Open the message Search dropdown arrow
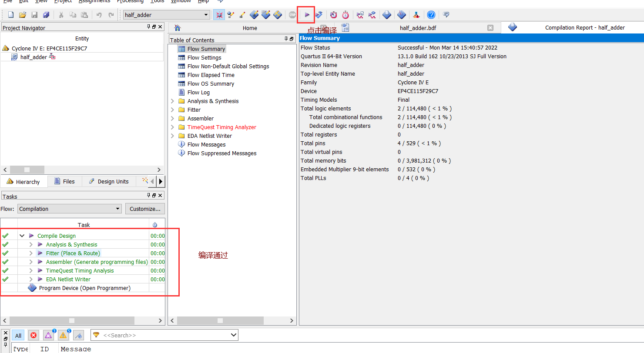Image resolution: width=644 pixels, height=353 pixels. coord(234,335)
